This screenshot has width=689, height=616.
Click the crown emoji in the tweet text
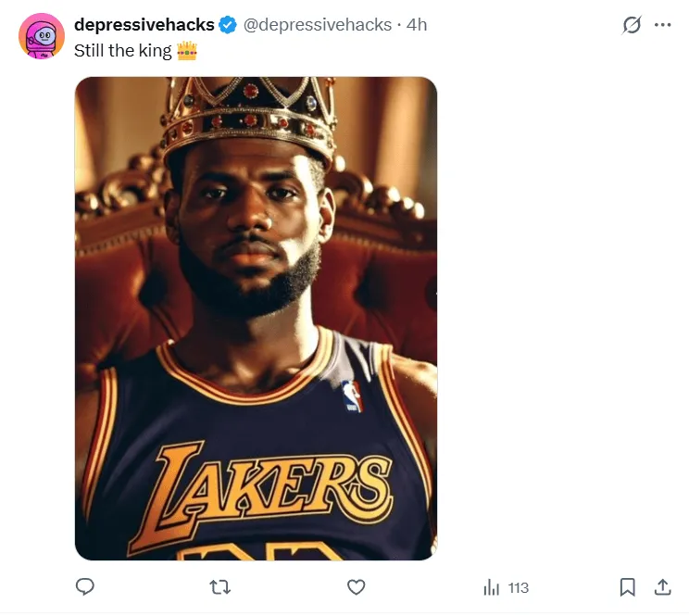tap(187, 50)
